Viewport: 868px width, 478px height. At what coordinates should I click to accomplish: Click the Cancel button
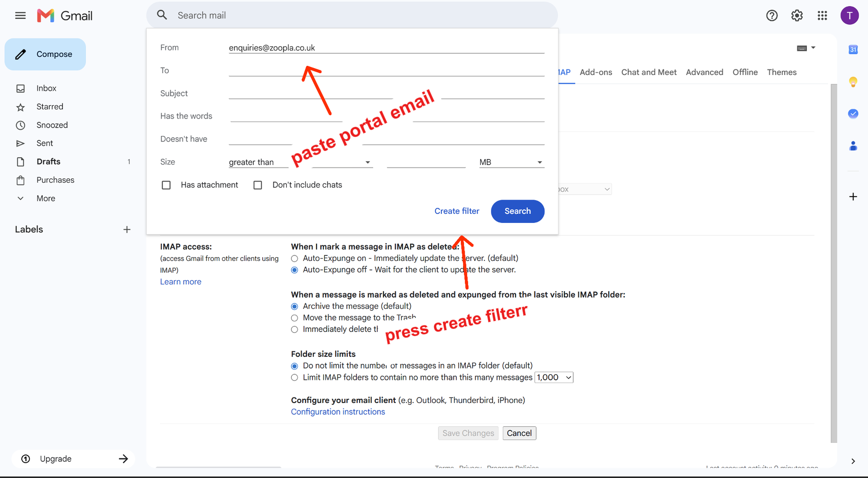tap(519, 433)
